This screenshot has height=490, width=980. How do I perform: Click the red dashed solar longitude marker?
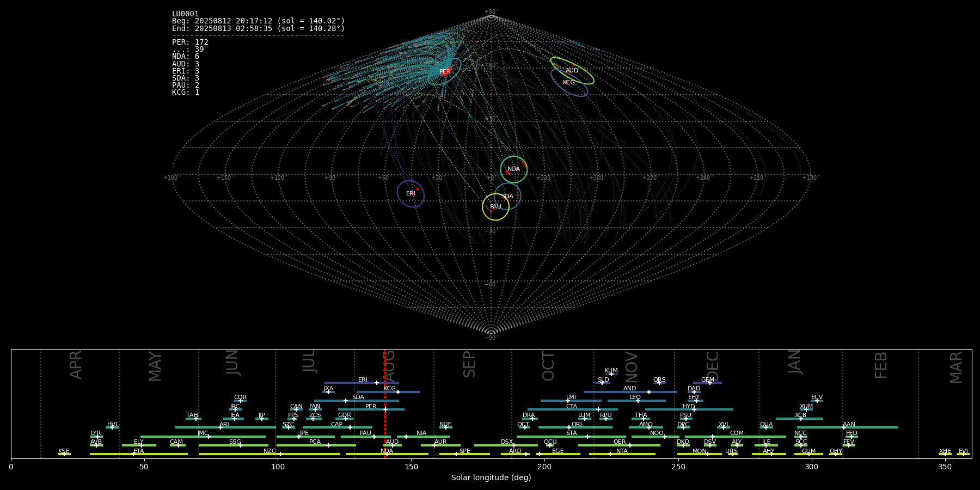385,403
